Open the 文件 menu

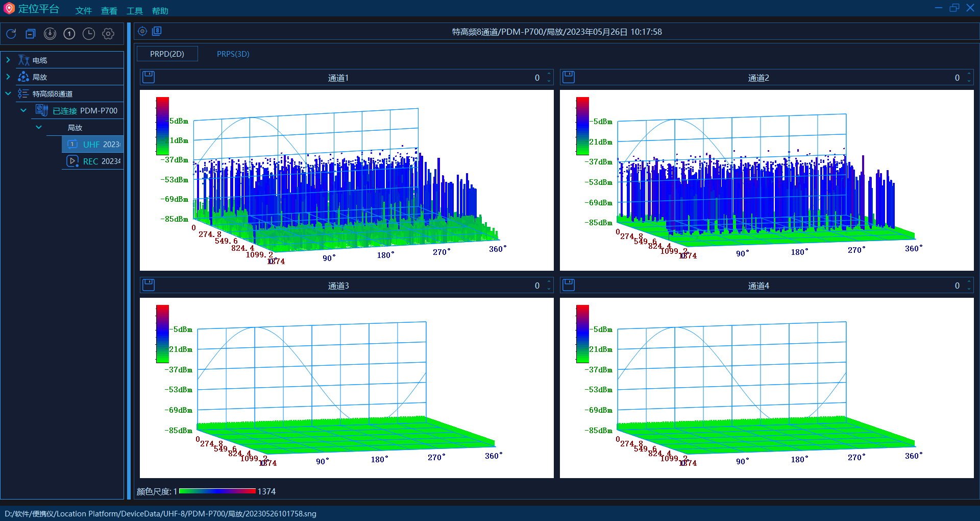tap(84, 11)
